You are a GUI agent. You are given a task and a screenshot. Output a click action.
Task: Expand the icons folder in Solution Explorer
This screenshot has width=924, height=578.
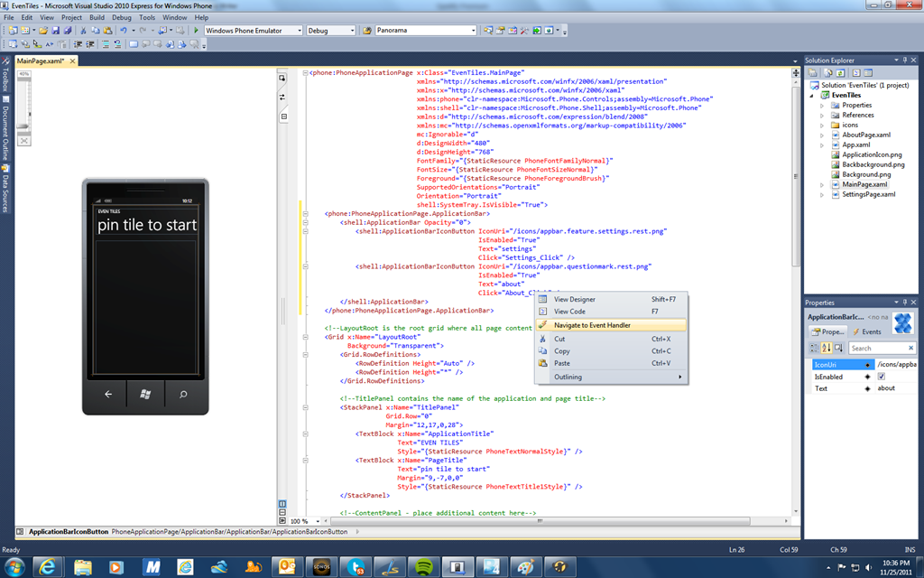pos(822,125)
